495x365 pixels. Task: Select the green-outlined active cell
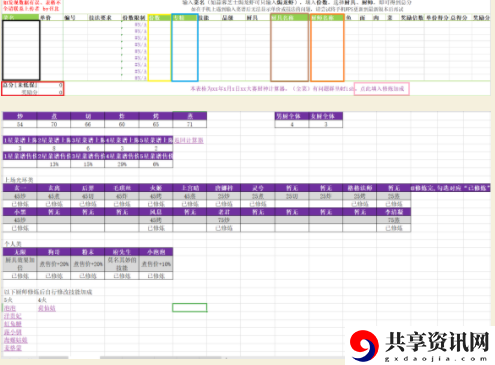(190, 307)
